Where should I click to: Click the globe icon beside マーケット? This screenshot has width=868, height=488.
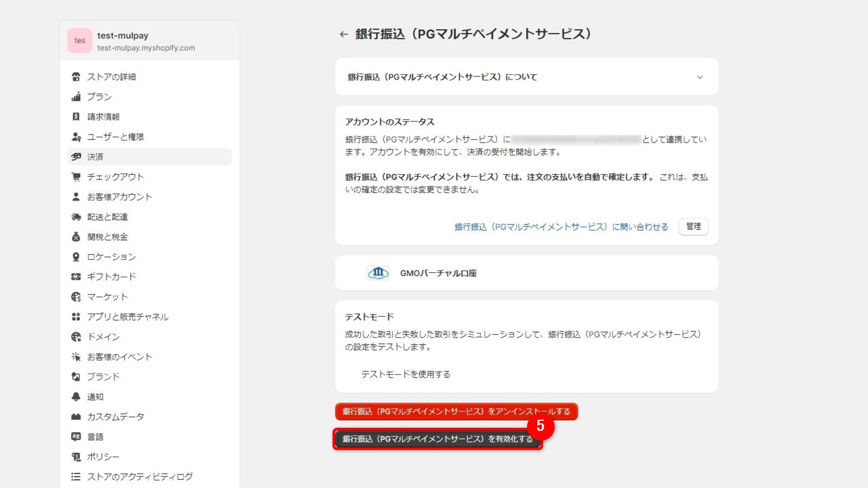(76, 297)
